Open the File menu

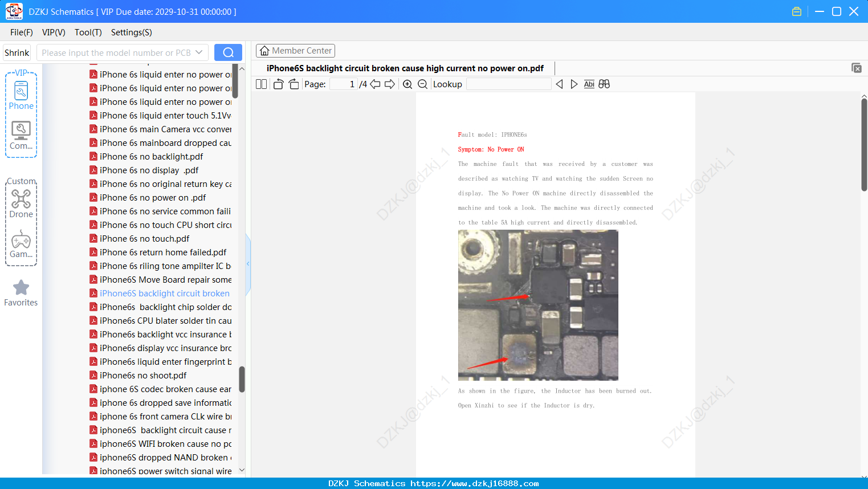22,32
